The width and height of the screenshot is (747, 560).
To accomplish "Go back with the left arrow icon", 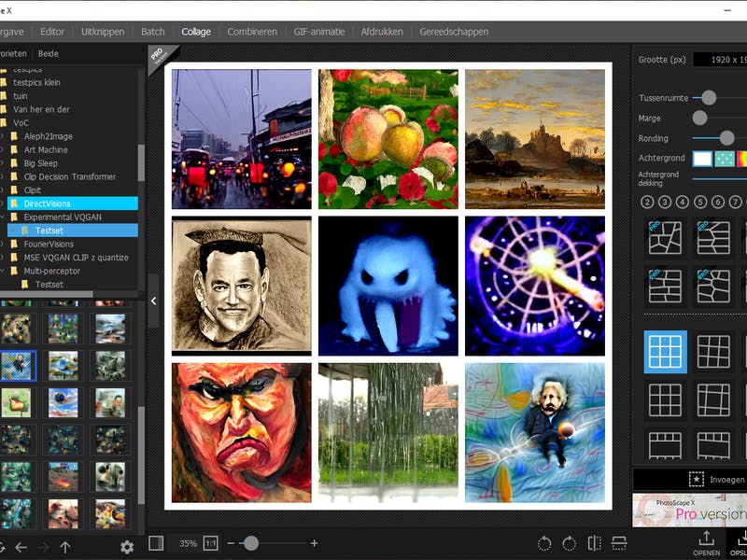I will 21,547.
